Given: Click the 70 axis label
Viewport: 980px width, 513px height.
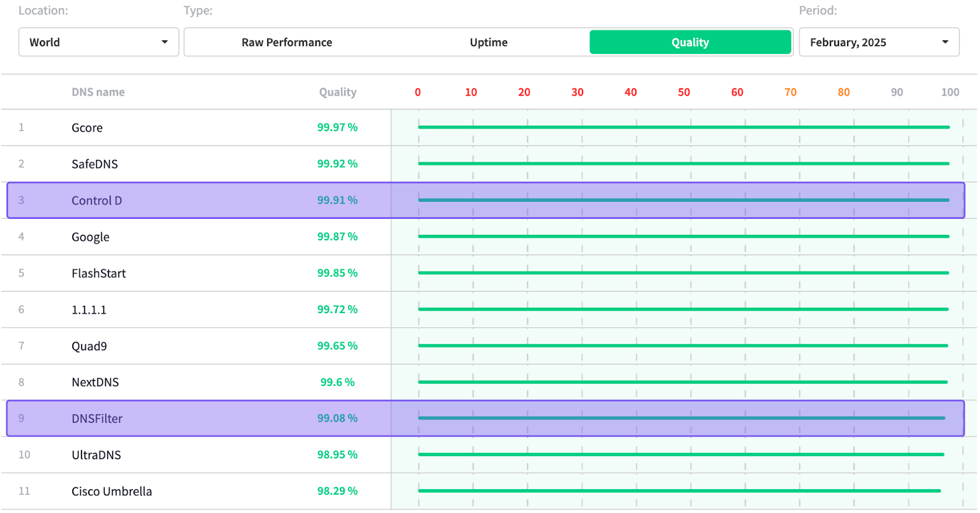Looking at the screenshot, I should click(x=790, y=92).
